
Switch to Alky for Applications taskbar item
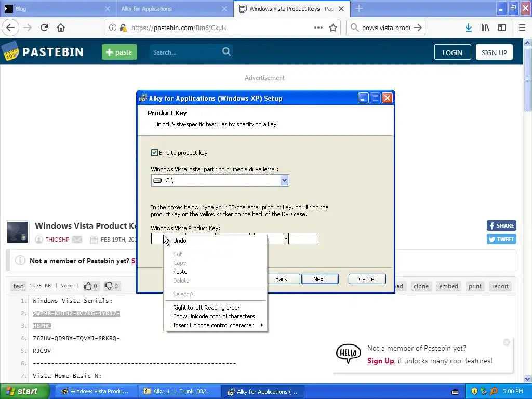263,391
